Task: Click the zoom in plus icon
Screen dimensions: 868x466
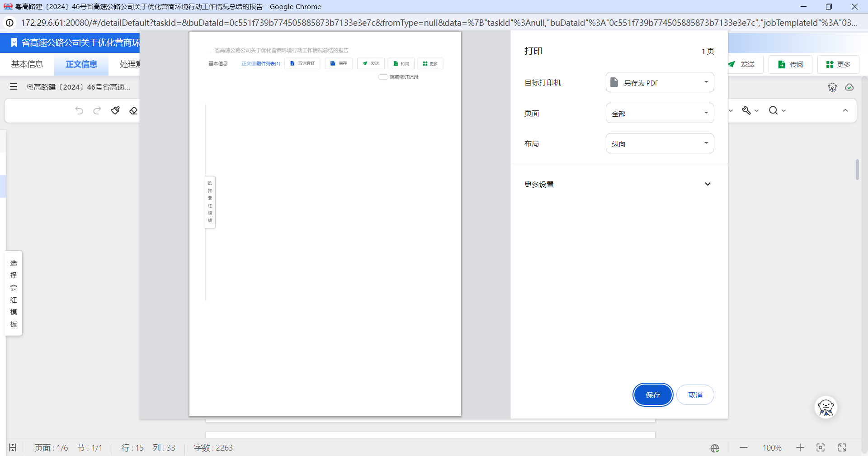Action: (800, 447)
